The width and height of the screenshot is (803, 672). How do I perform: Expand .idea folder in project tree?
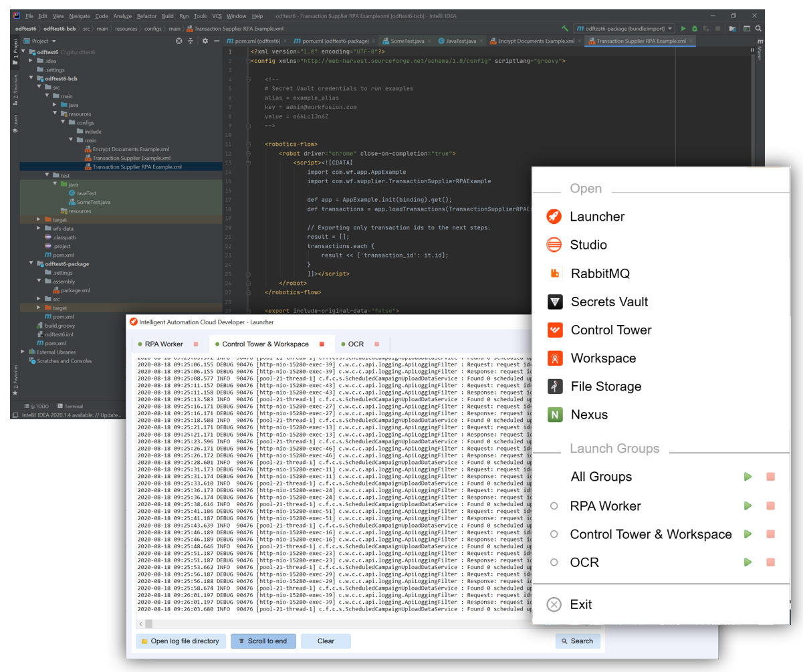32,61
